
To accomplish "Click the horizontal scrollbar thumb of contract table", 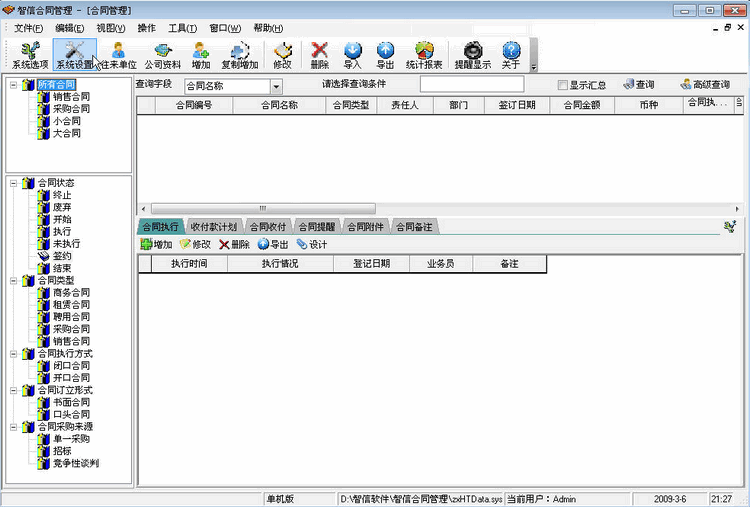I will point(263,209).
